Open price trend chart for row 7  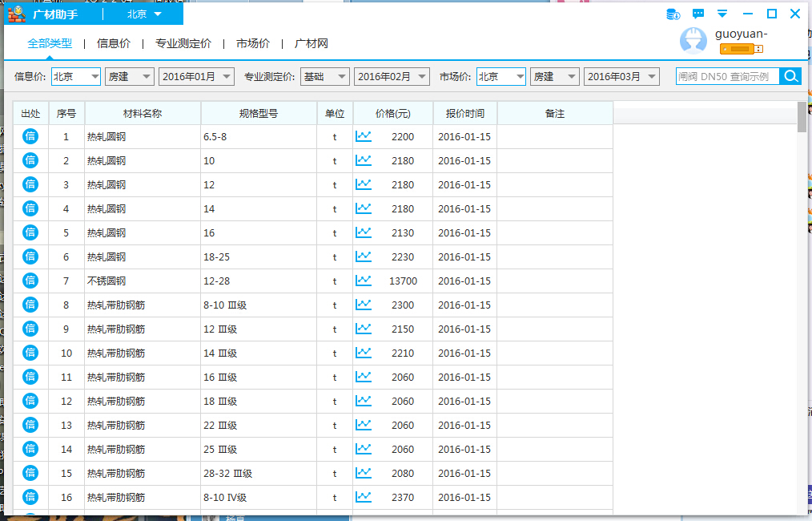point(364,281)
